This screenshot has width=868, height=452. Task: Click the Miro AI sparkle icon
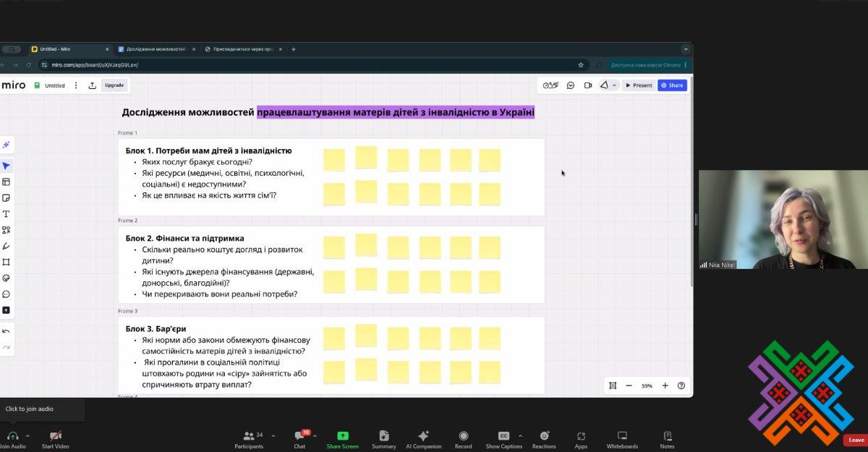coord(6,145)
